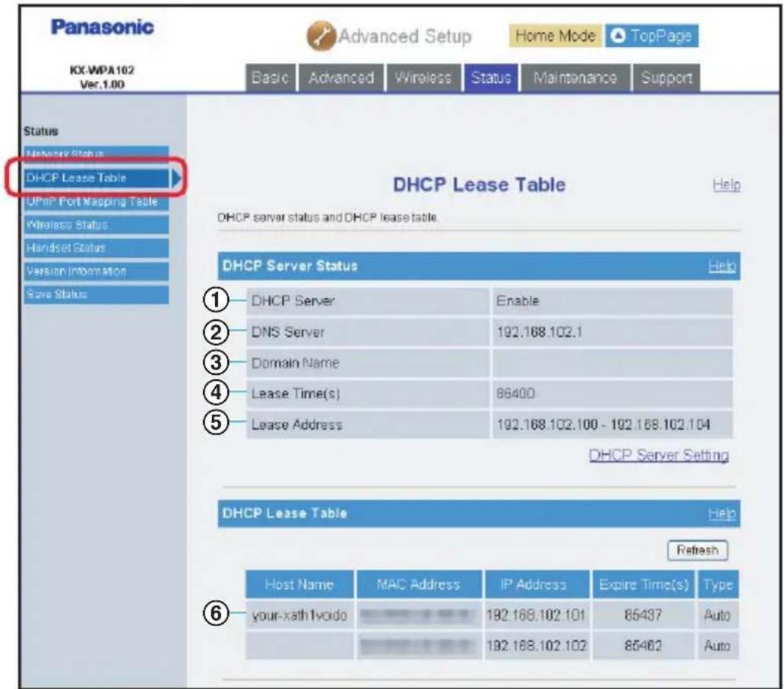Click Help in DHCP Server Status header

tap(722, 266)
